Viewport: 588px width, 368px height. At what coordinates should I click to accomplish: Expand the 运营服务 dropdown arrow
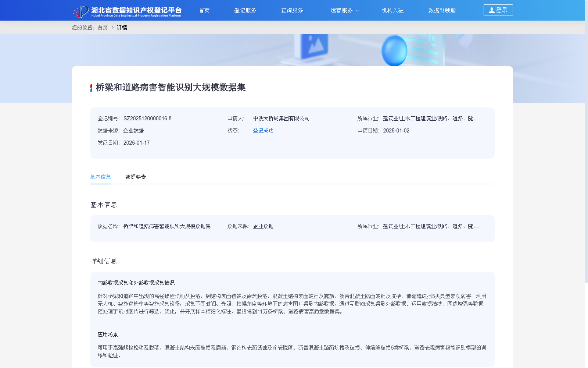(357, 11)
